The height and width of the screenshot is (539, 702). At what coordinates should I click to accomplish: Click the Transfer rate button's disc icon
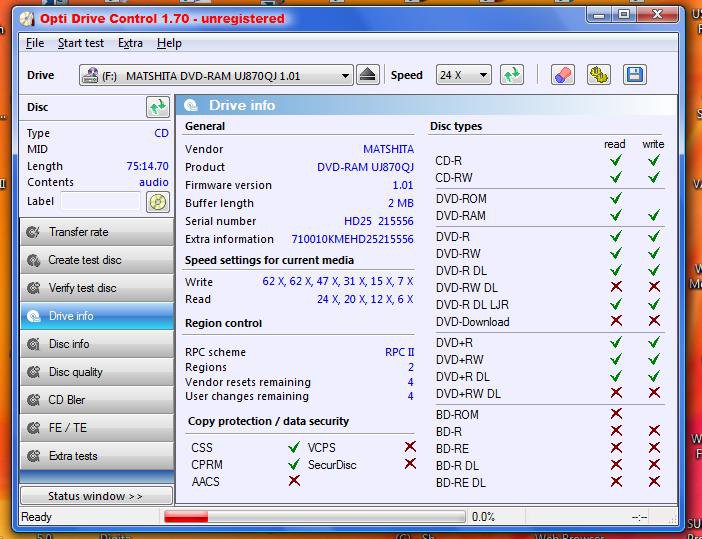[x=33, y=232]
